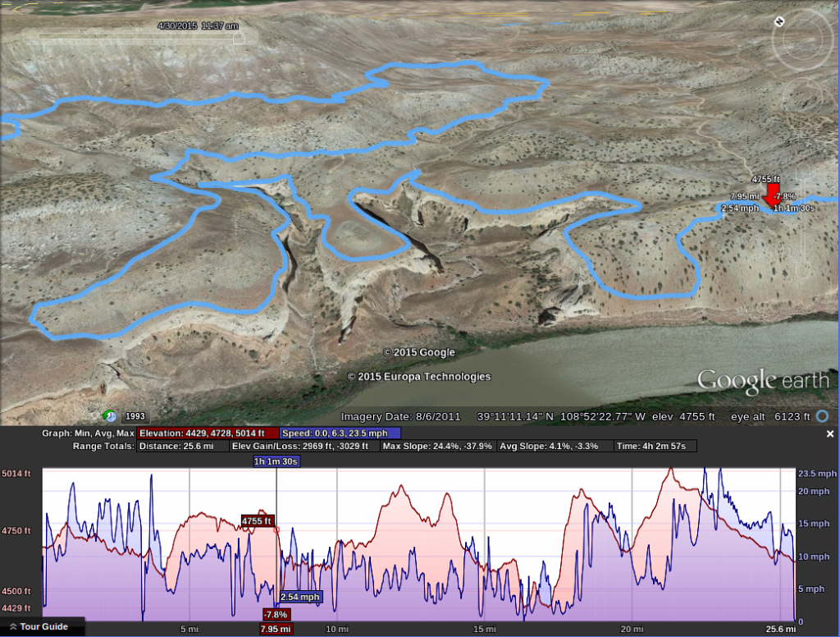840x637 pixels.
Task: Click Avg Slope value field
Action: pos(555,446)
